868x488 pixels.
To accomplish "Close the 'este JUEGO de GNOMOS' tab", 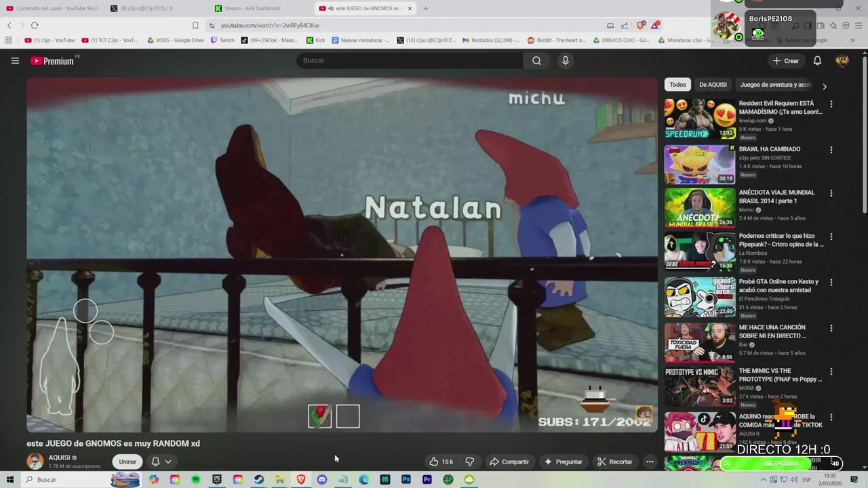I will (410, 8).
